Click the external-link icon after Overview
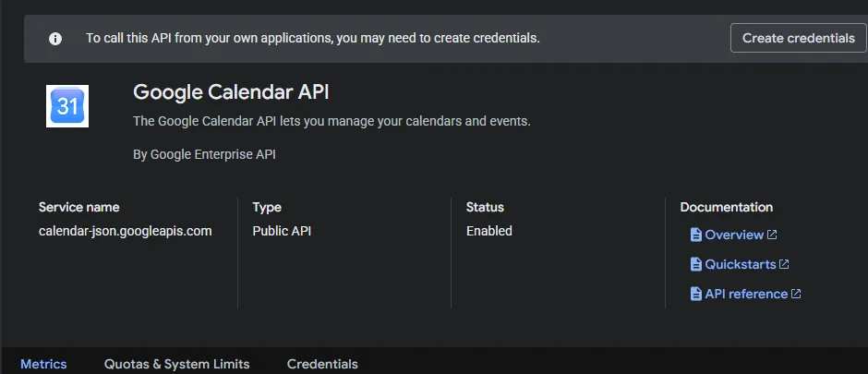Viewport: 868px width, 374px height. coord(772,235)
